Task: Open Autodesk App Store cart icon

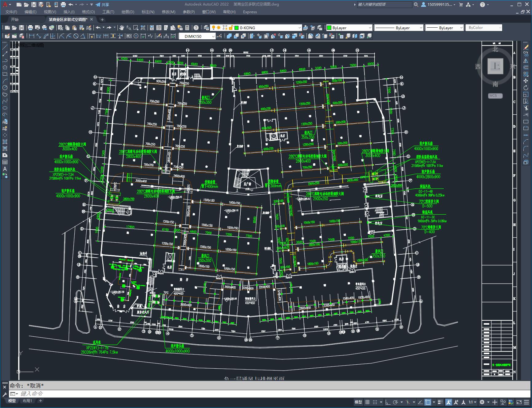Action: pos(461,5)
